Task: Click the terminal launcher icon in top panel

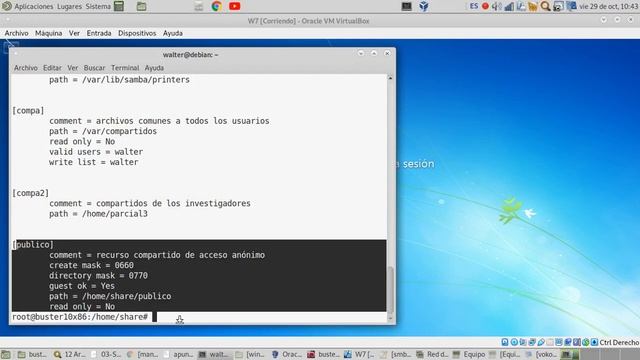Action: pos(407,6)
